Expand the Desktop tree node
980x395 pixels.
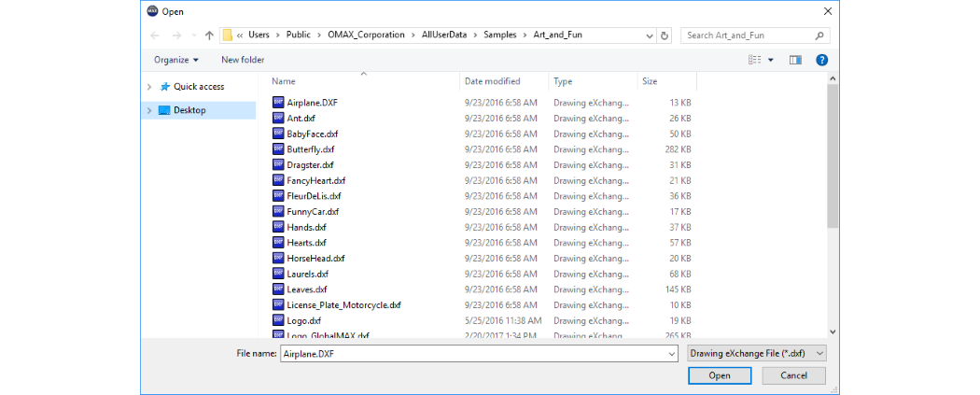pos(149,110)
